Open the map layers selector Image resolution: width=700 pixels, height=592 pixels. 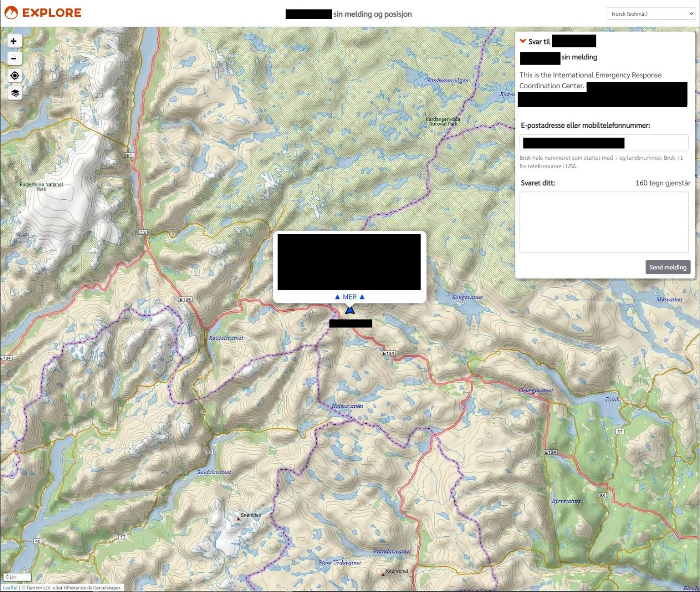(15, 93)
